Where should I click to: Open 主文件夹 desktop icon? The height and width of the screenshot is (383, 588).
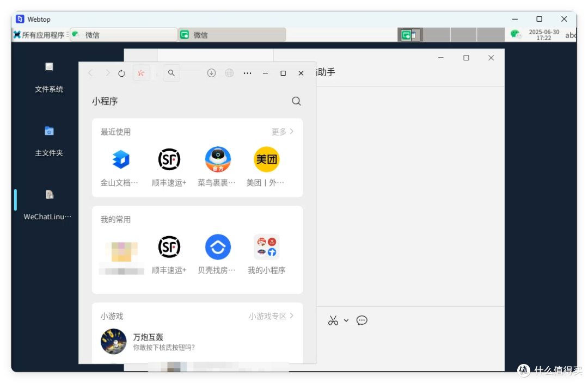tap(49, 141)
